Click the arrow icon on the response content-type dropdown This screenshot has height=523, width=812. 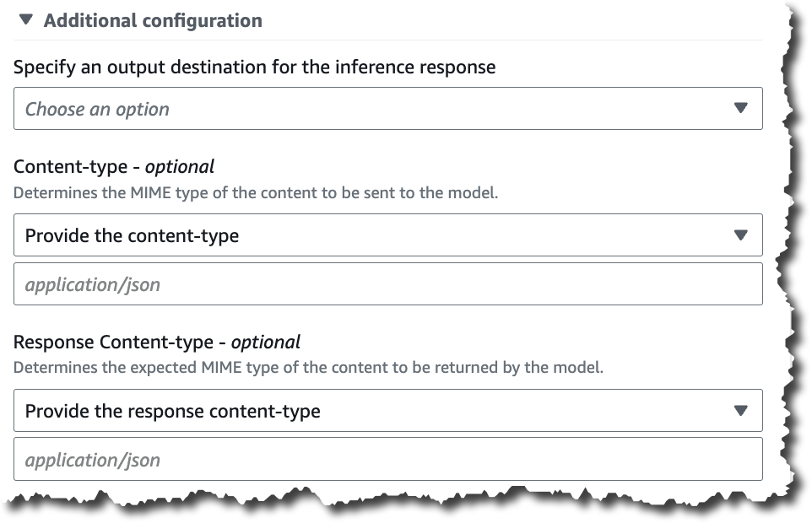tap(741, 411)
